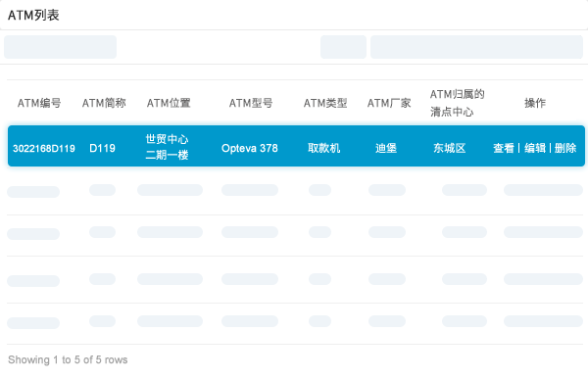Select the 东城区 clearing center cell

(449, 148)
